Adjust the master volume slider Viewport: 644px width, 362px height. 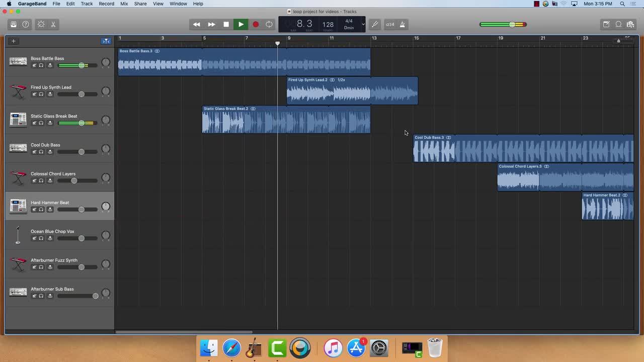pyautogui.click(x=512, y=24)
